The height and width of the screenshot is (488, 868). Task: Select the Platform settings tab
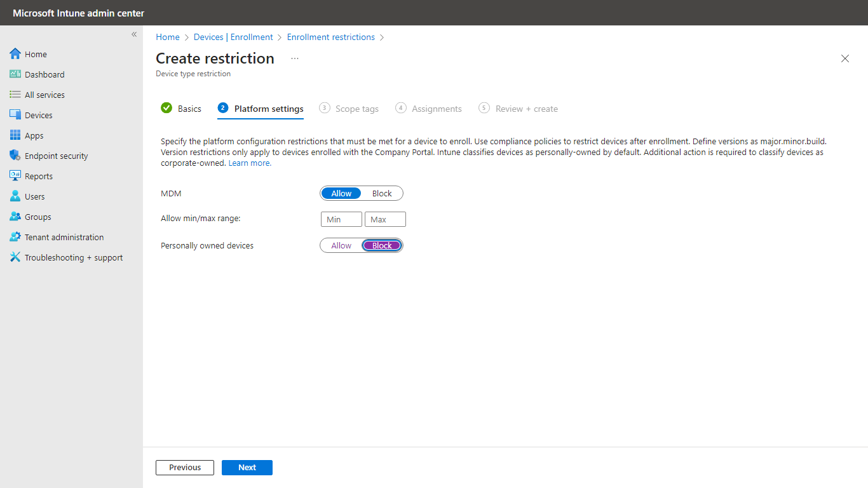261,109
